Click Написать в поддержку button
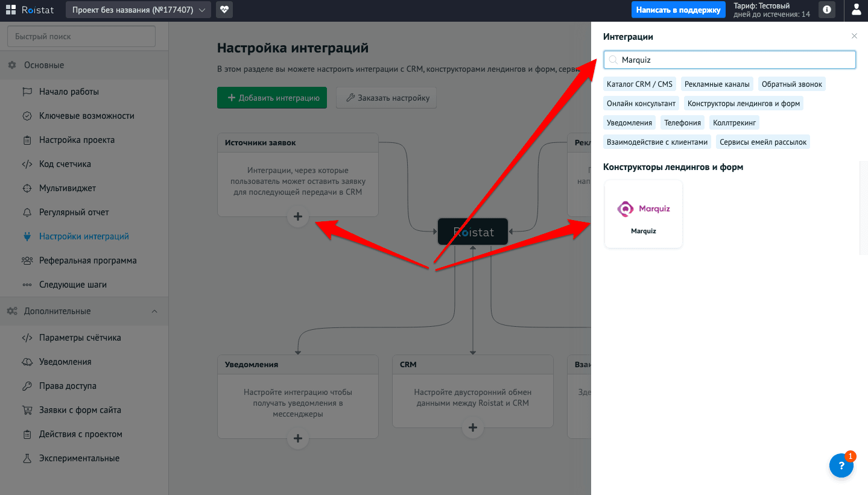868x495 pixels. tap(678, 10)
